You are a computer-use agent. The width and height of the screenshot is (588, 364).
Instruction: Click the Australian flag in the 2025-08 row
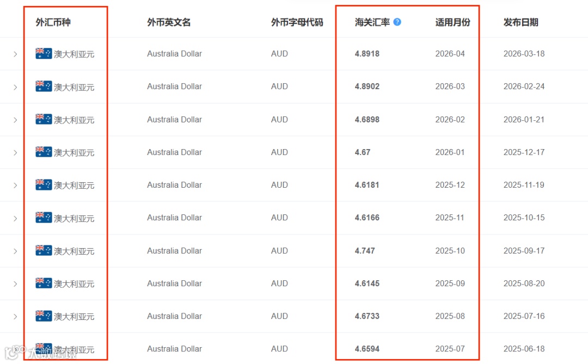[44, 316]
